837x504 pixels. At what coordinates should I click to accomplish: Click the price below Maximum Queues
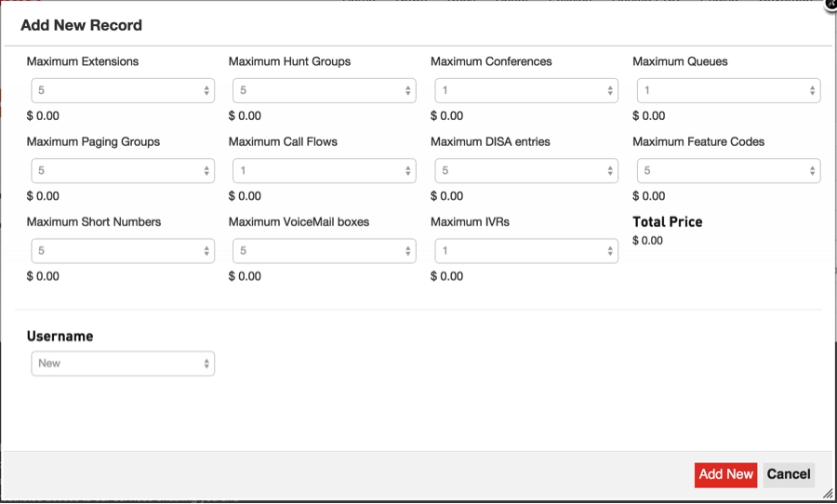click(648, 116)
